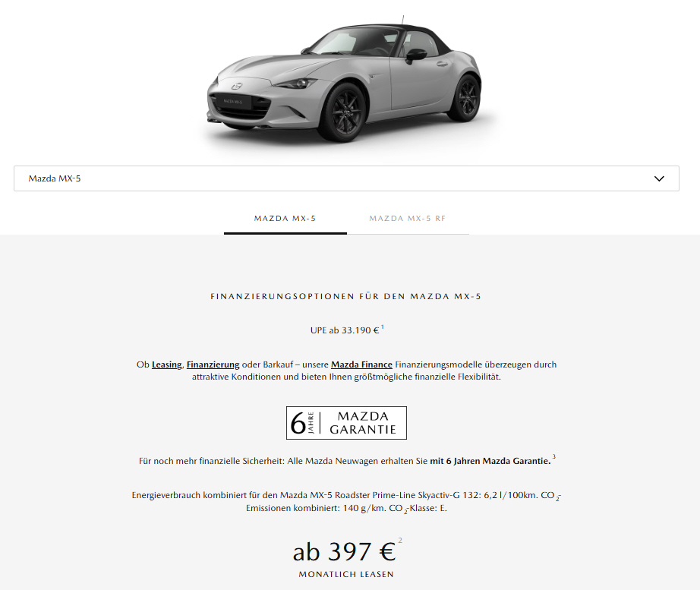700x590 pixels.
Task: Follow the Mazda Finance link
Action: pos(361,364)
